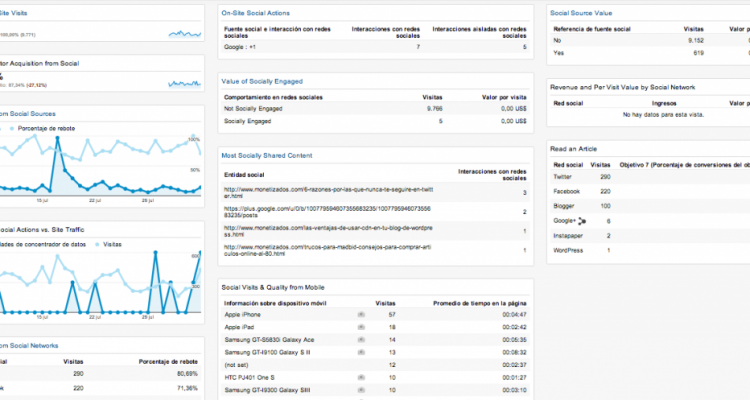Select the Google : +1 row
The height and width of the screenshot is (400, 750).
tap(375, 47)
